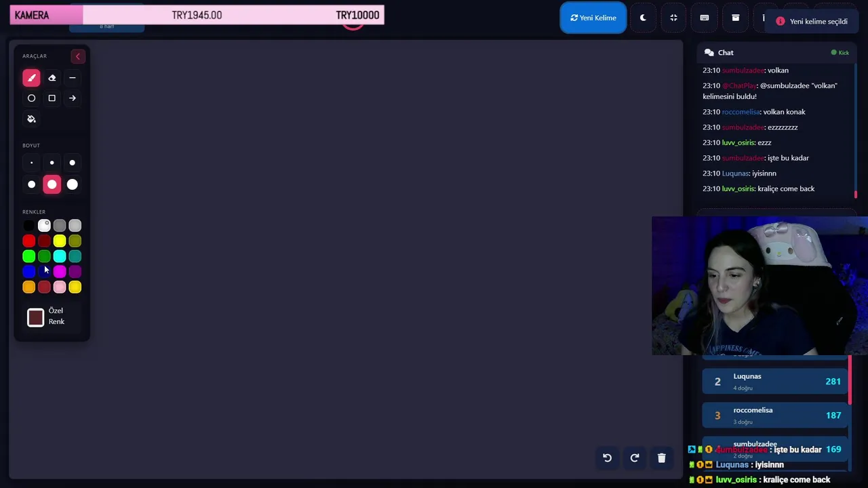
Task: Pick the bright yellow color swatch
Action: click(x=60, y=241)
